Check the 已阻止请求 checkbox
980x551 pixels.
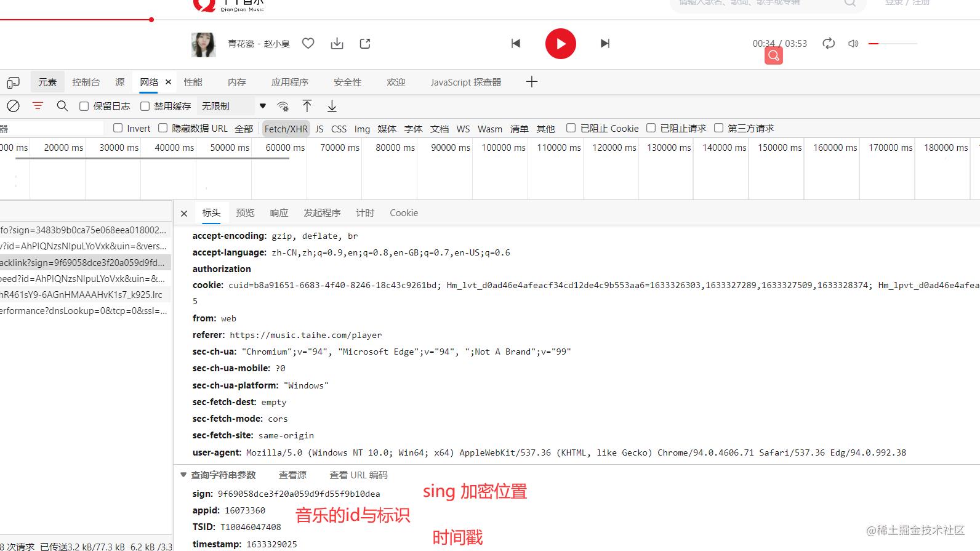(x=651, y=127)
